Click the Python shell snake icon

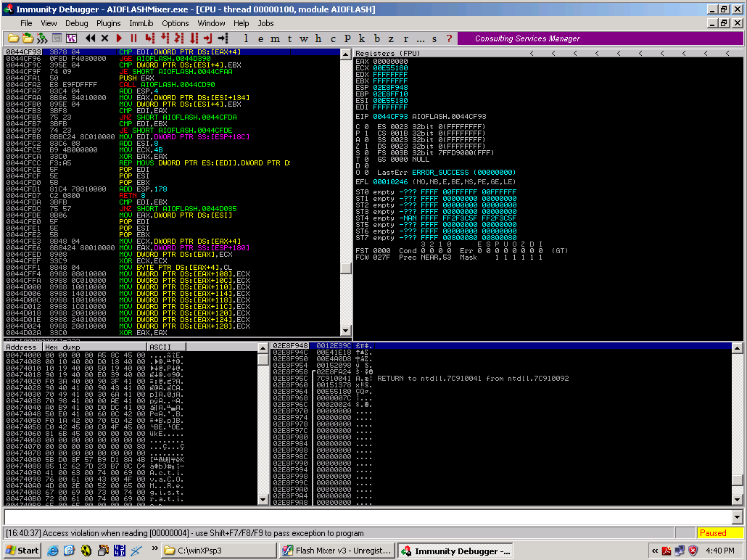[x=42, y=38]
